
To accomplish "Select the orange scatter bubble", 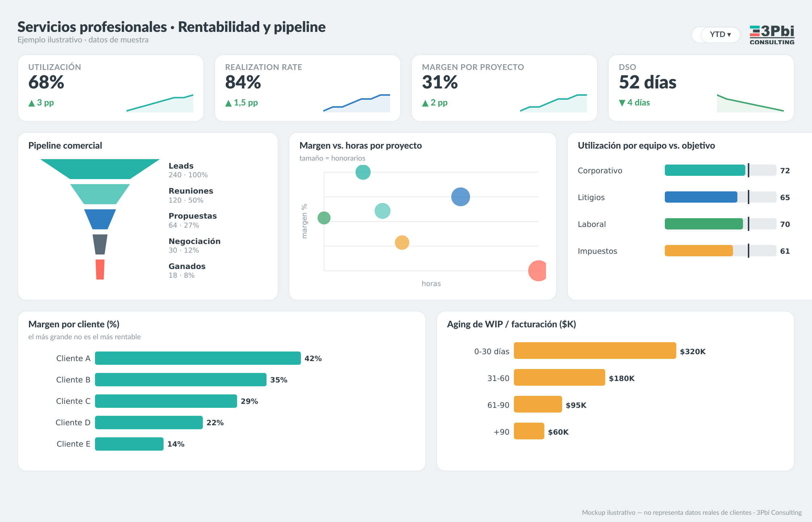I will pyautogui.click(x=402, y=243).
